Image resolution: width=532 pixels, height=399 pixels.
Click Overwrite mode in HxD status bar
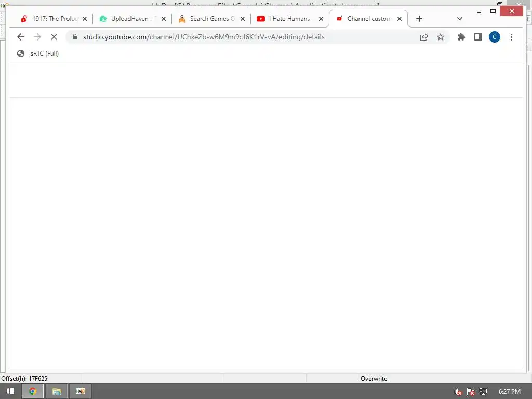click(374, 378)
